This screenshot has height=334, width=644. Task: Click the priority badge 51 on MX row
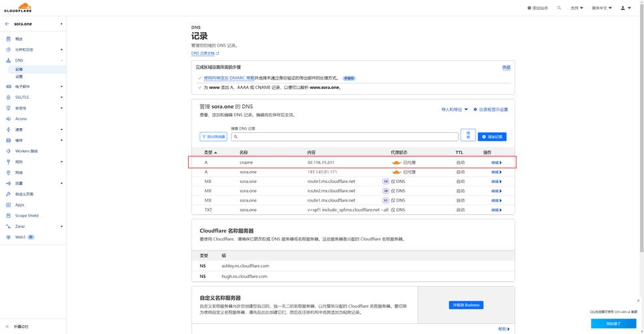(x=386, y=200)
